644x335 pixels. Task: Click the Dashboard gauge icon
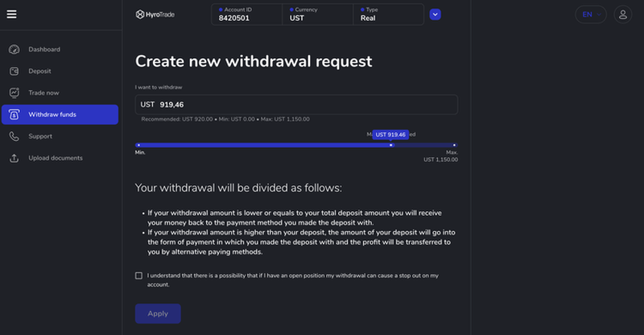[x=14, y=49]
